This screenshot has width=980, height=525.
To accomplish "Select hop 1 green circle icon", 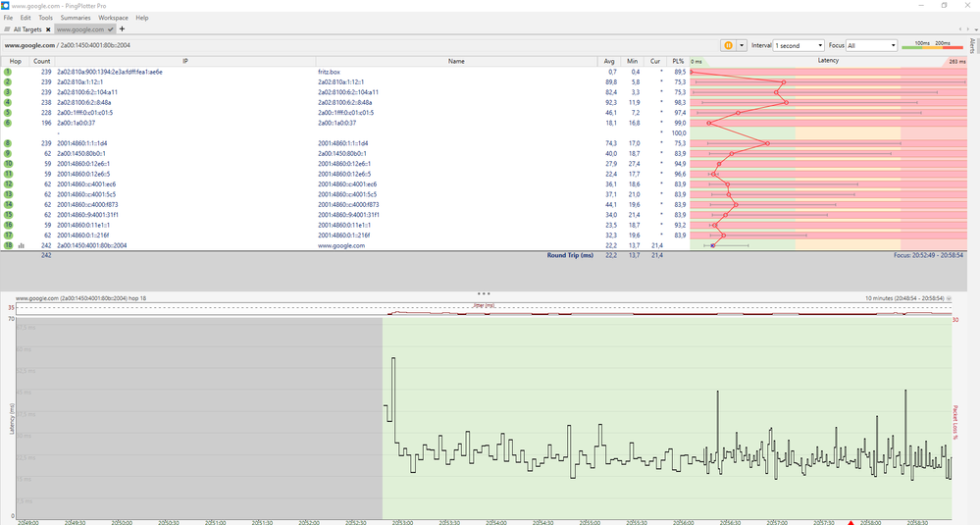I will click(x=8, y=72).
